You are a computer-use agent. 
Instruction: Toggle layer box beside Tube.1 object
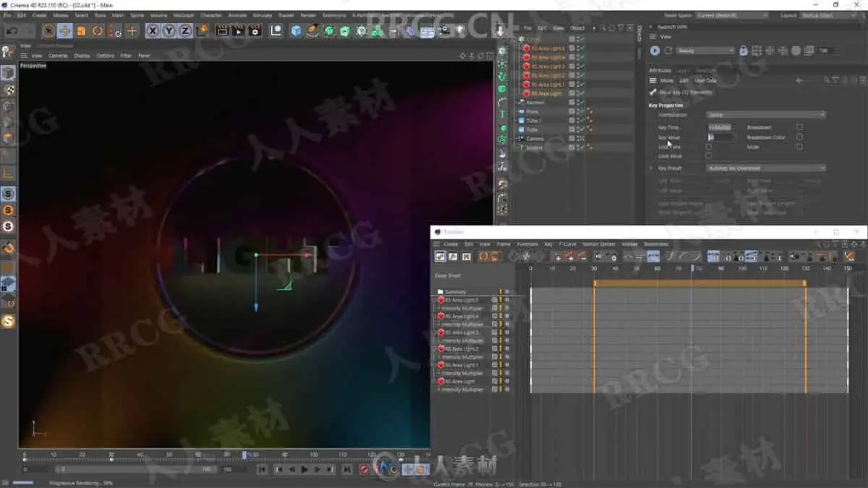[571, 121]
